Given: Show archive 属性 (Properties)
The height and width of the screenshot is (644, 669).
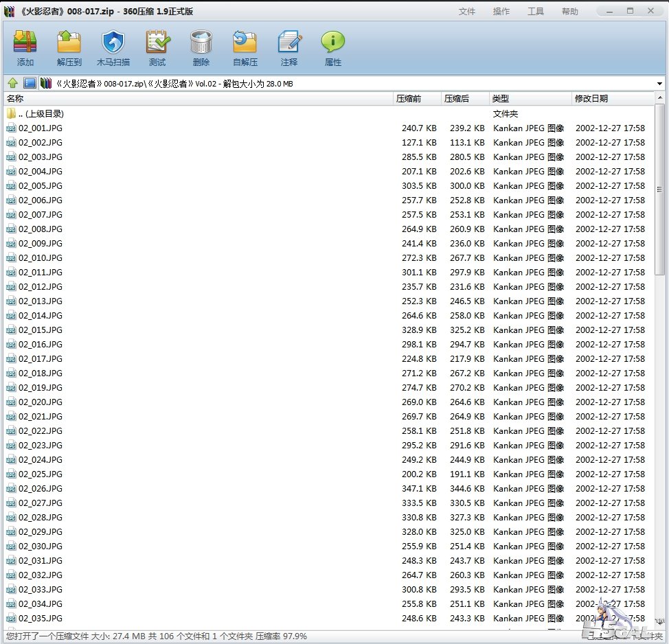Looking at the screenshot, I should point(333,47).
